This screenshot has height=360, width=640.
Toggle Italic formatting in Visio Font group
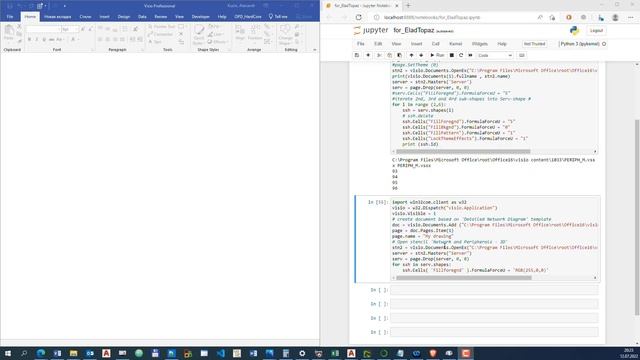tap(36, 40)
